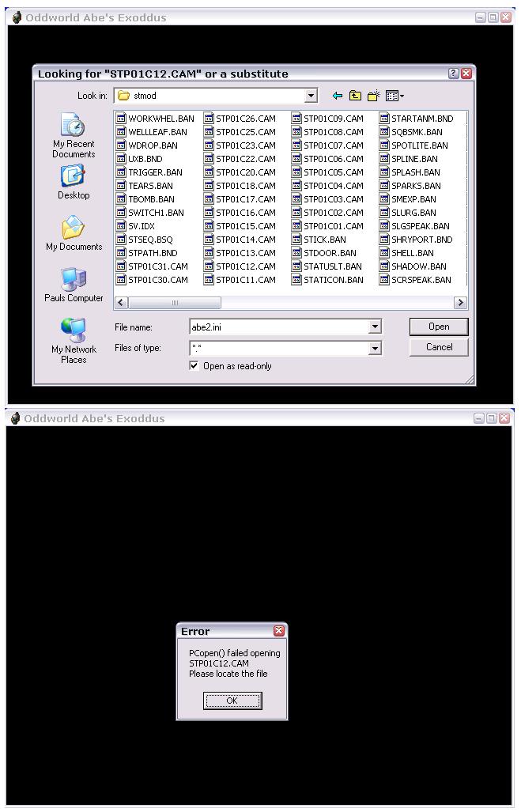Expand the Look in folder dropdown
This screenshot has width=521, height=812.
311,96
